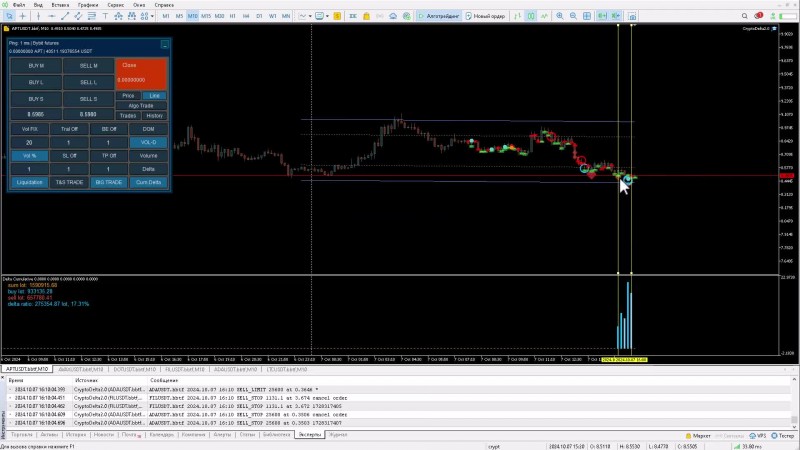This screenshot has width=800, height=450.
Task: Zoom out of the chart
Action: 573,16
